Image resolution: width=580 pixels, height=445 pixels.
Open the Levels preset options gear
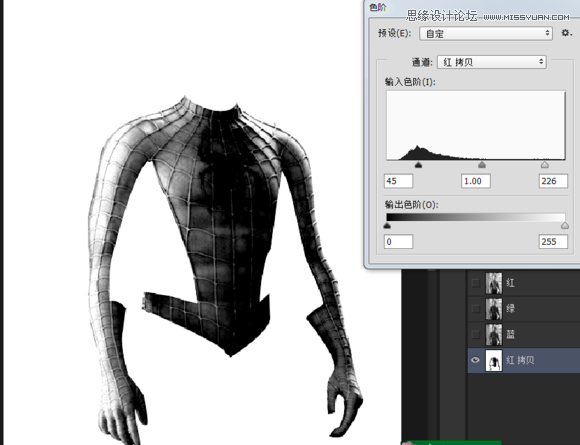(x=566, y=33)
